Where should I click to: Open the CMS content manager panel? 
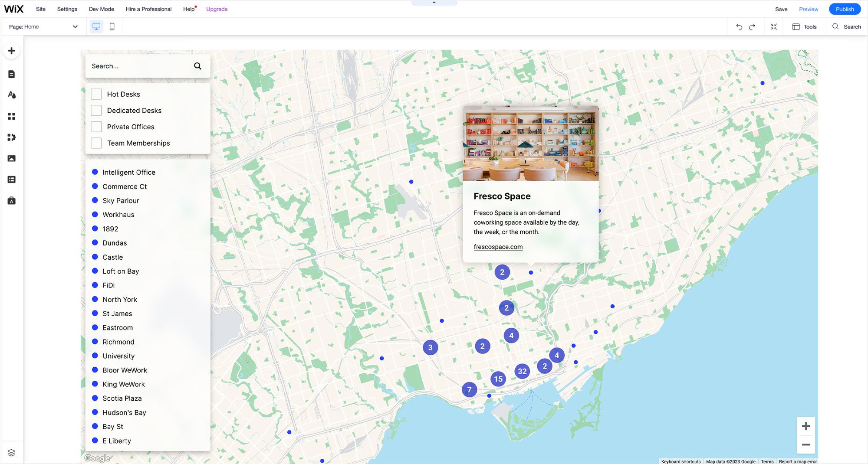click(11, 179)
